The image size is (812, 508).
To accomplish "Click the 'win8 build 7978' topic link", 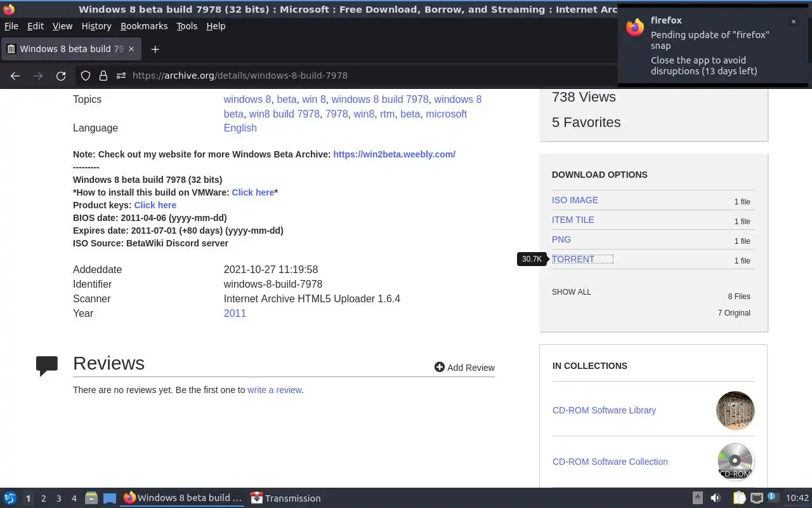I will (284, 114).
